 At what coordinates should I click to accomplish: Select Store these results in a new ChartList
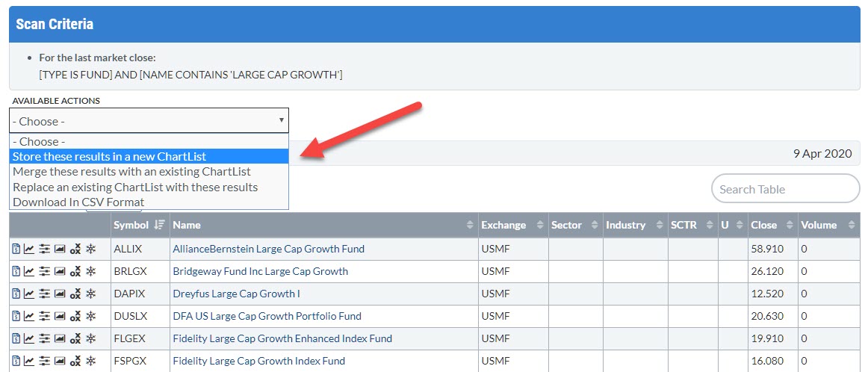click(110, 157)
